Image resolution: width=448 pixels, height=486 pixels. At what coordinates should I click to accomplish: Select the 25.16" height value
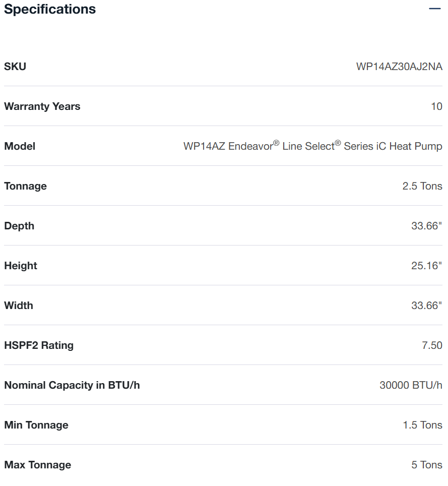[426, 266]
